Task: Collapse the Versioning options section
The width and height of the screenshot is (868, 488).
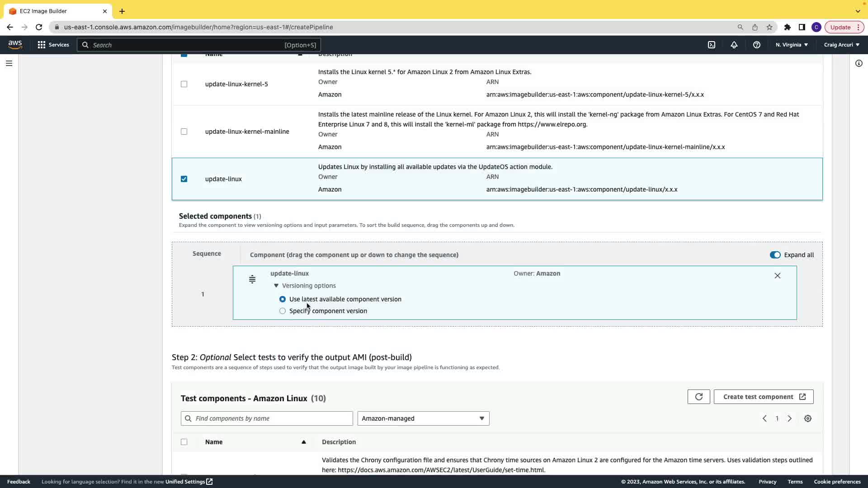Action: tap(276, 286)
